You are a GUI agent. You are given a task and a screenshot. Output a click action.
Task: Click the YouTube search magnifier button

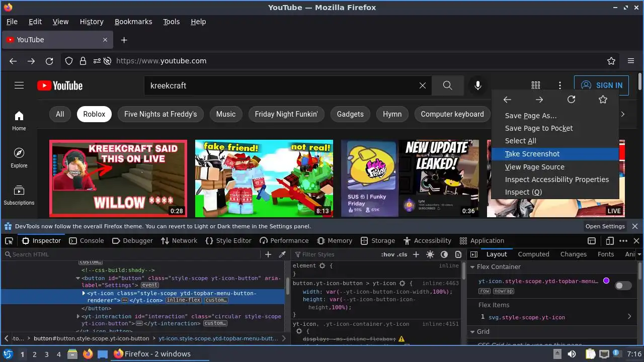point(448,85)
